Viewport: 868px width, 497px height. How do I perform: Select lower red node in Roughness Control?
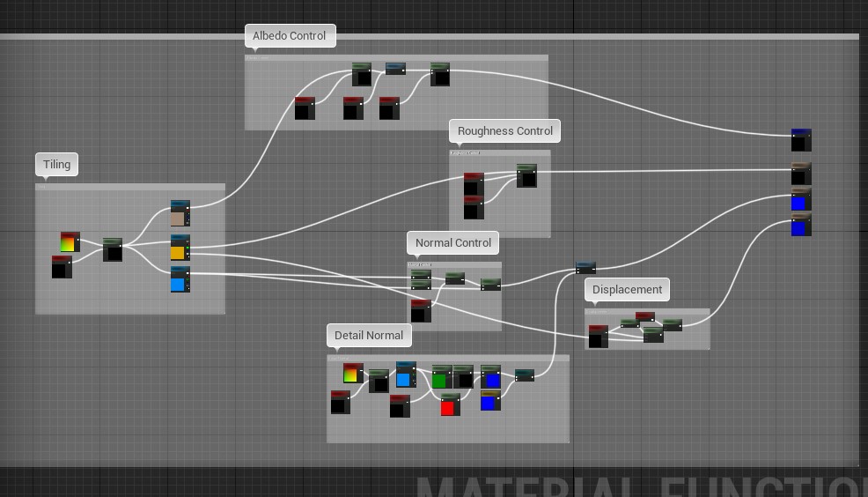pos(474,208)
